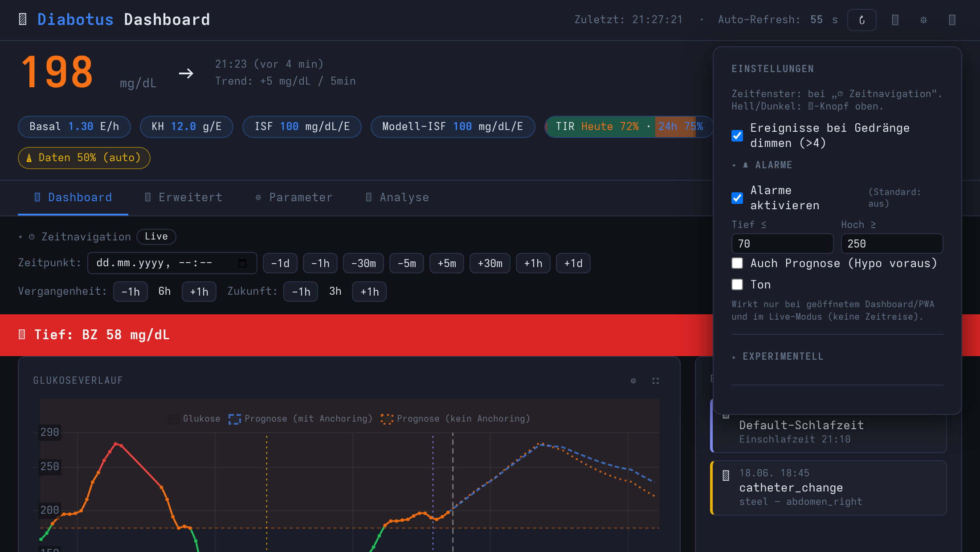Enable the Ton checkbox
Screen dimensions: 980x552
[737, 284]
